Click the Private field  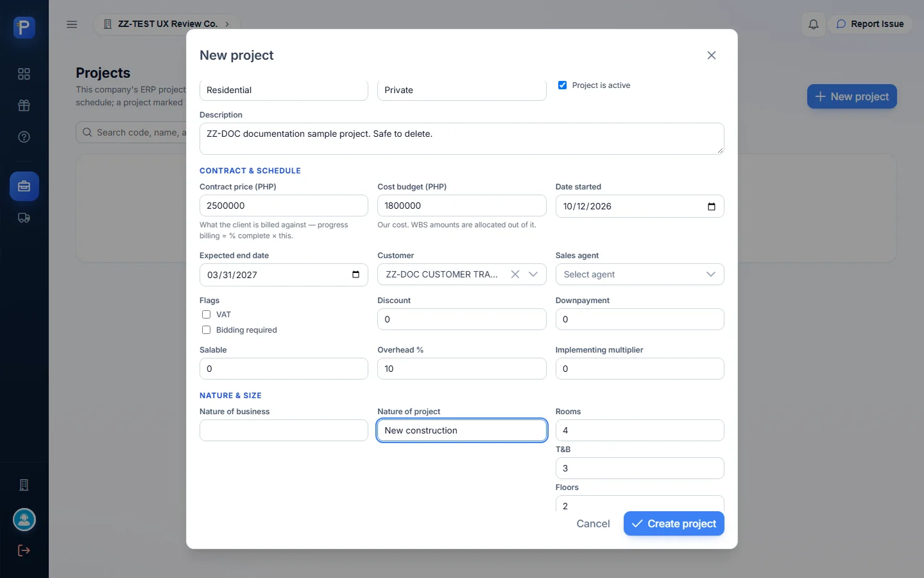pyautogui.click(x=462, y=90)
